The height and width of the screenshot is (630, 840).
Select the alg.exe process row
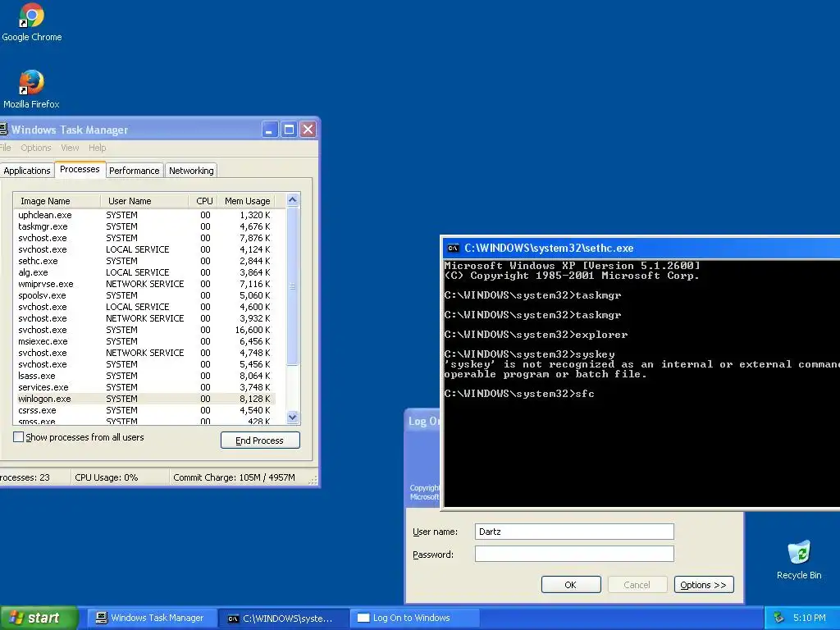(x=144, y=272)
